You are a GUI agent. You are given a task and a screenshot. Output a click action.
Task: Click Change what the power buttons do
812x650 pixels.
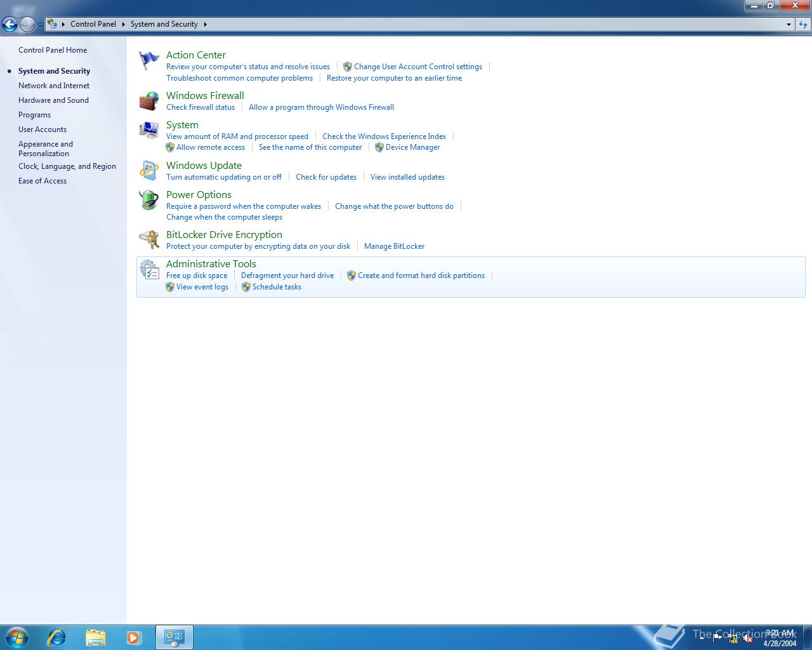pyautogui.click(x=394, y=206)
